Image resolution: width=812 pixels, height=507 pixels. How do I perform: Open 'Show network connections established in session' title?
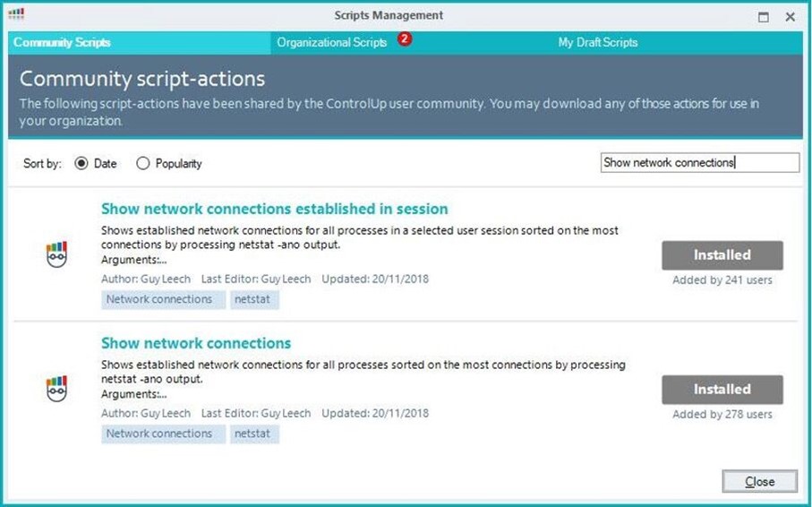pos(275,209)
